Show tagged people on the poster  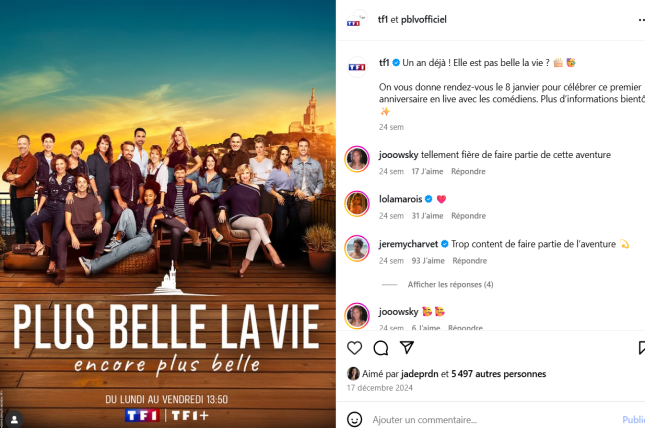pyautogui.click(x=14, y=419)
